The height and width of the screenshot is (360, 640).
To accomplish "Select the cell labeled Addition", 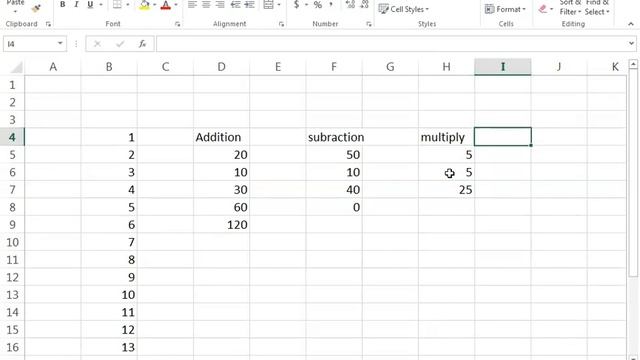I will [x=222, y=137].
